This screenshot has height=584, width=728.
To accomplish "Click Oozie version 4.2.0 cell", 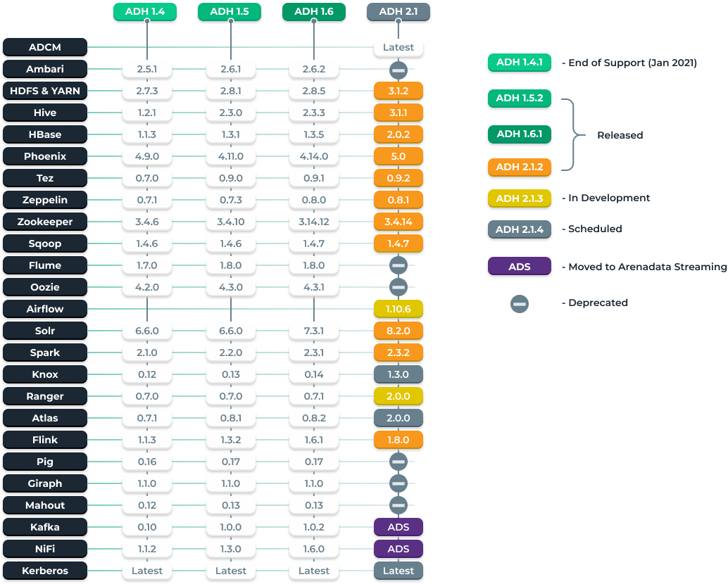I will [147, 287].
